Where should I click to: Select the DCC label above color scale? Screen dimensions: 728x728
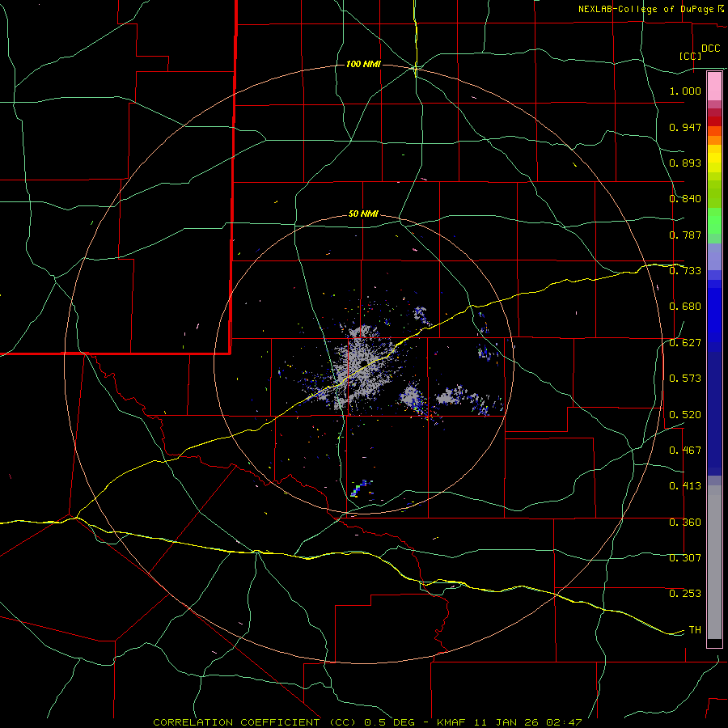[x=710, y=49]
